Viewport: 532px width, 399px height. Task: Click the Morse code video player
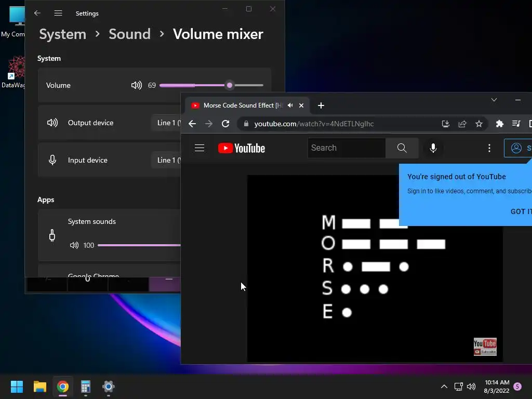point(375,269)
